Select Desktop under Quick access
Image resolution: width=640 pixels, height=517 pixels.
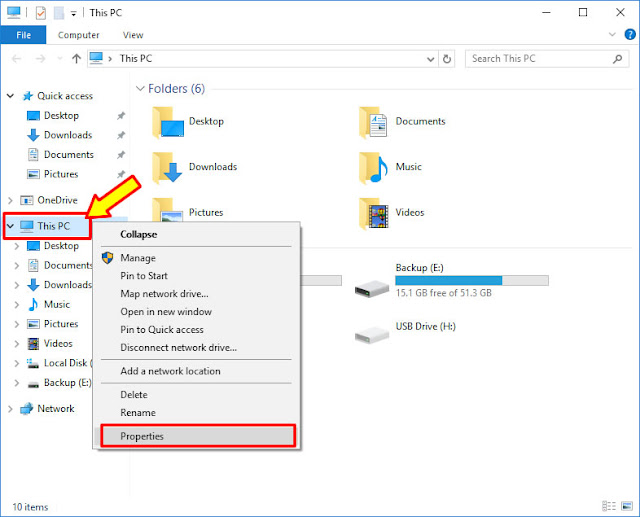pyautogui.click(x=61, y=115)
